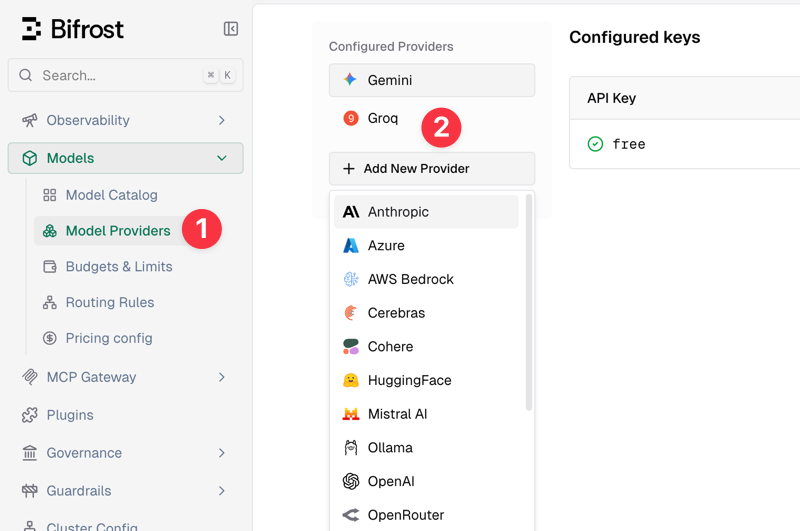
Task: Expand the Governance chevron
Action: 221,452
